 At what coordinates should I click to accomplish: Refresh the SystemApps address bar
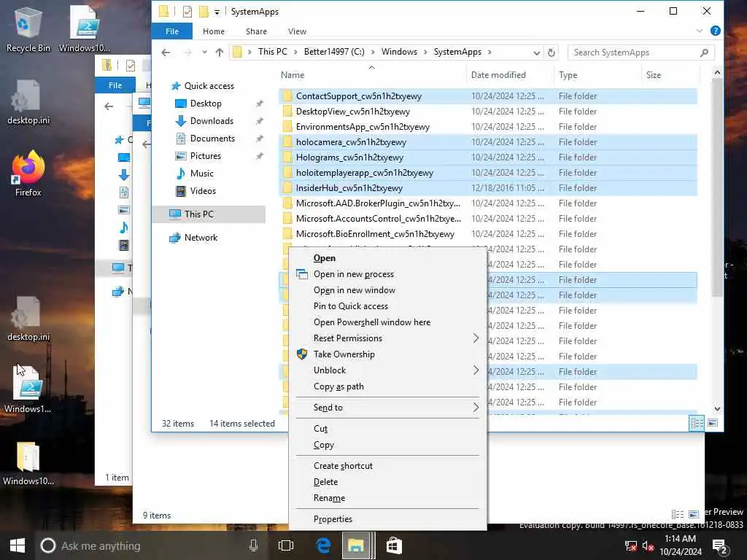pos(551,52)
